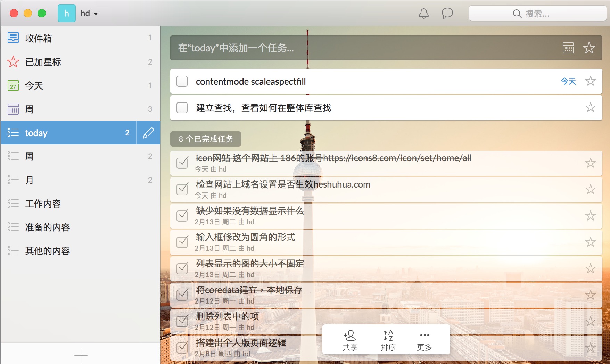Uncheck the 列表显示的图的大小不固定 task
The width and height of the screenshot is (610, 364).
coord(182,268)
